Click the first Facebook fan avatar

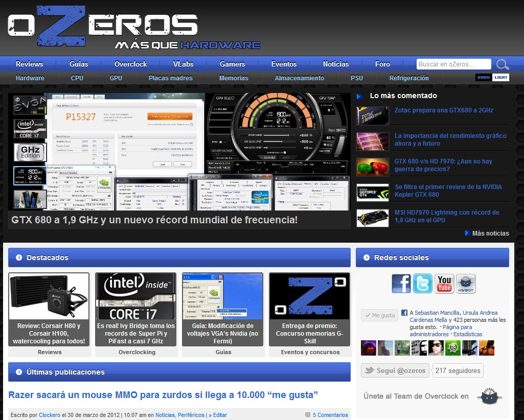click(x=369, y=348)
